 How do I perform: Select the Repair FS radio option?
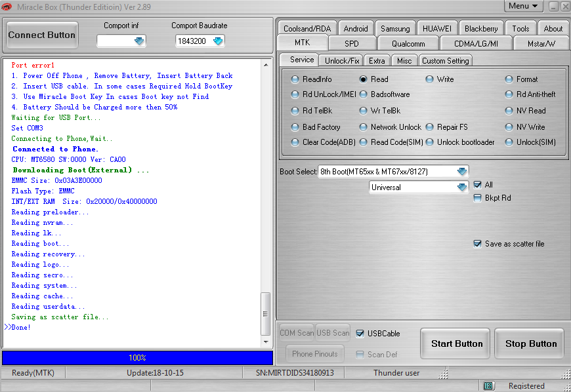click(x=430, y=127)
